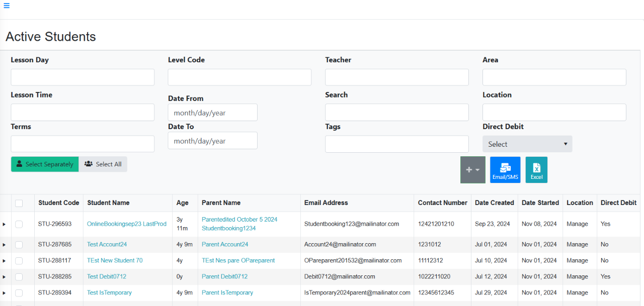Screen dimensions: 644x306
Task: Click date created Sep 23, 2024
Action: pyautogui.click(x=493, y=224)
